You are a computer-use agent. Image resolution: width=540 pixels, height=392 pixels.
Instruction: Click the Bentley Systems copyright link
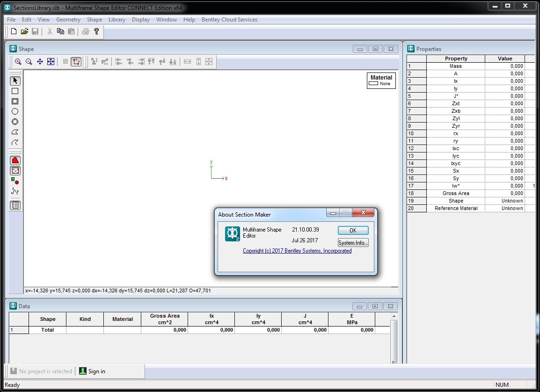(x=297, y=251)
